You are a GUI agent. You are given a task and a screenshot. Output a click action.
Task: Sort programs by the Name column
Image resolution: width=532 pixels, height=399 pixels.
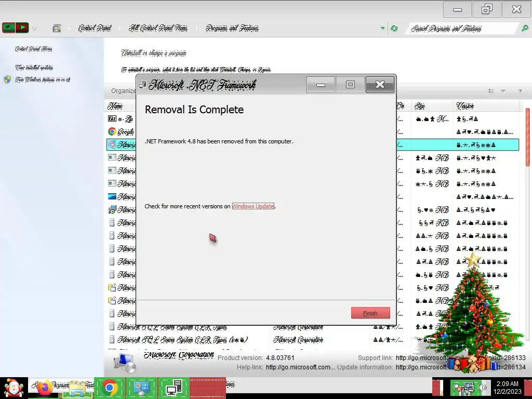(x=115, y=106)
